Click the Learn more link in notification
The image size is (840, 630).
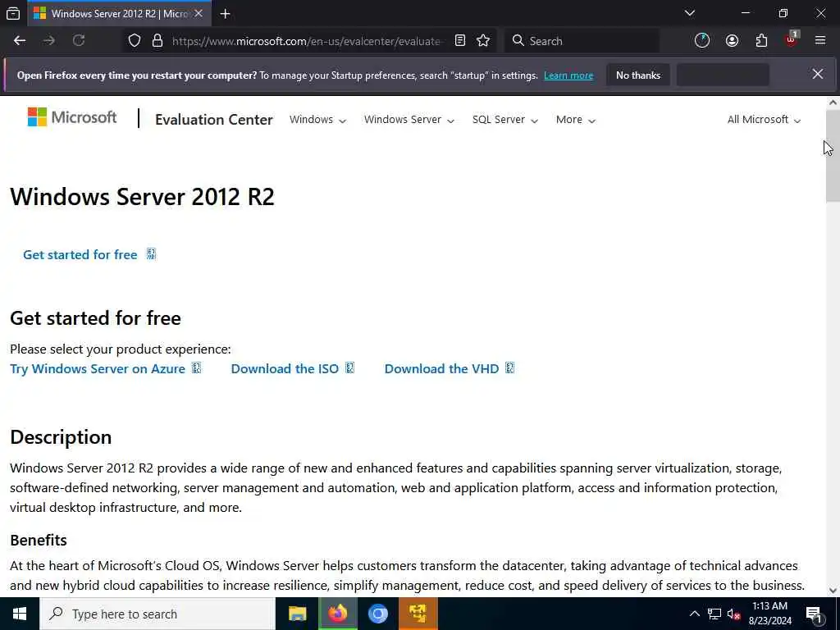click(568, 75)
